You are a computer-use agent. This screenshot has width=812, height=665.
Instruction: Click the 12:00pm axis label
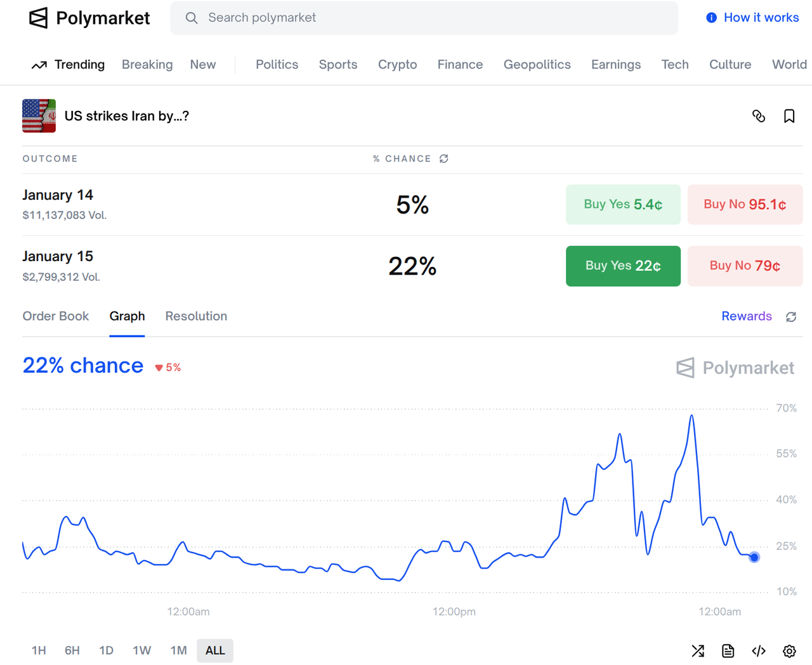pyautogui.click(x=454, y=612)
